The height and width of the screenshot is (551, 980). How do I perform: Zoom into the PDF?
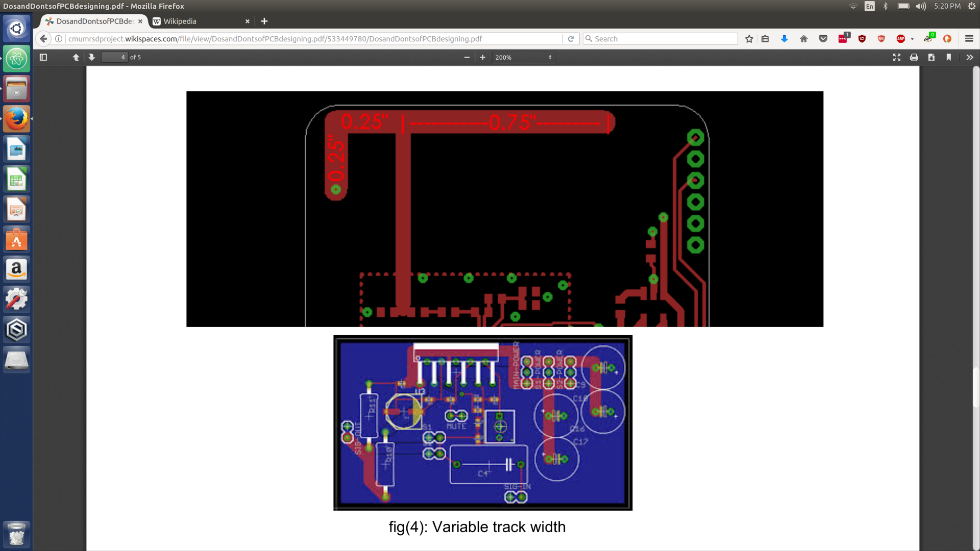(482, 57)
